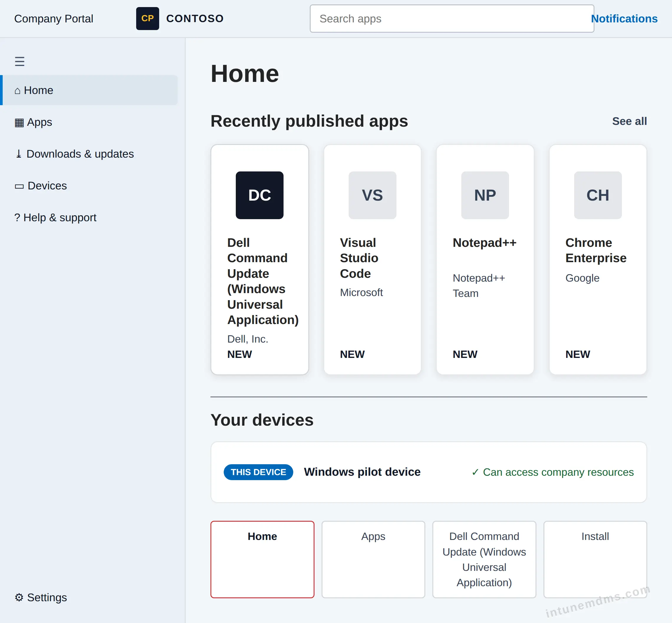Open Devices in the sidebar
The image size is (672, 623).
pos(89,186)
